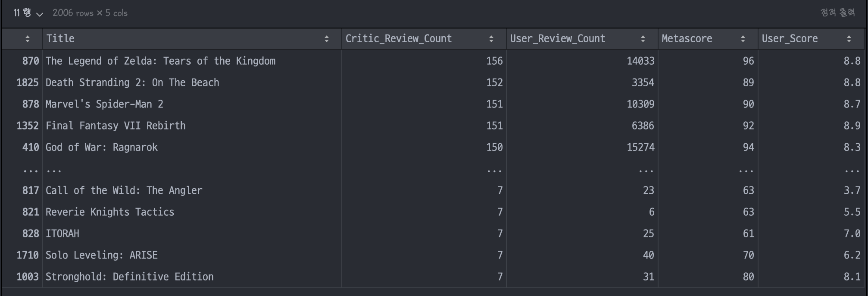Screen dimensions: 868x296
Task: Sort by Metascore sort icon
Action: (743, 39)
